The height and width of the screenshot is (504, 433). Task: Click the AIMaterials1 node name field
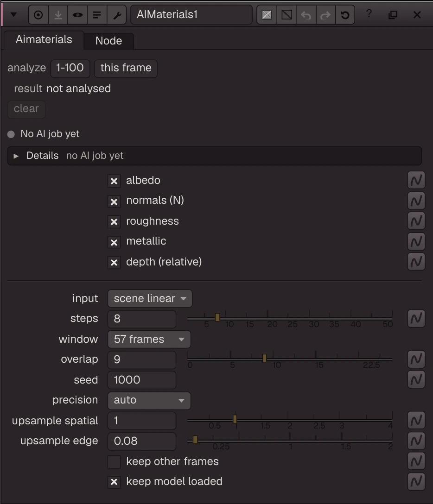tap(191, 15)
